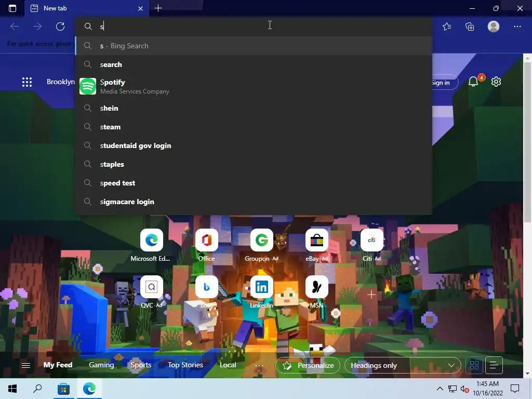Show more feed categories ellipsis
The height and width of the screenshot is (399, 532).
click(259, 365)
